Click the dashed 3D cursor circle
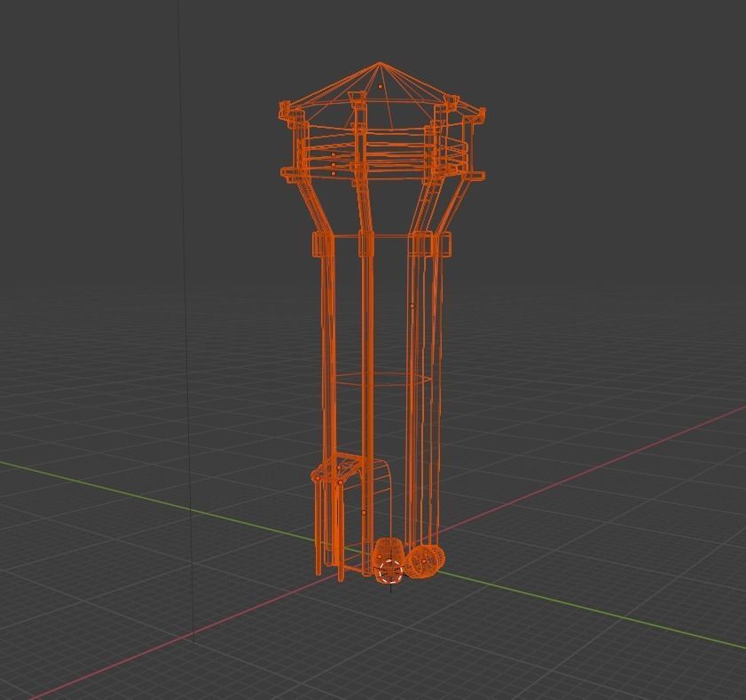Viewport: 746px width, 700px height. coord(391,571)
